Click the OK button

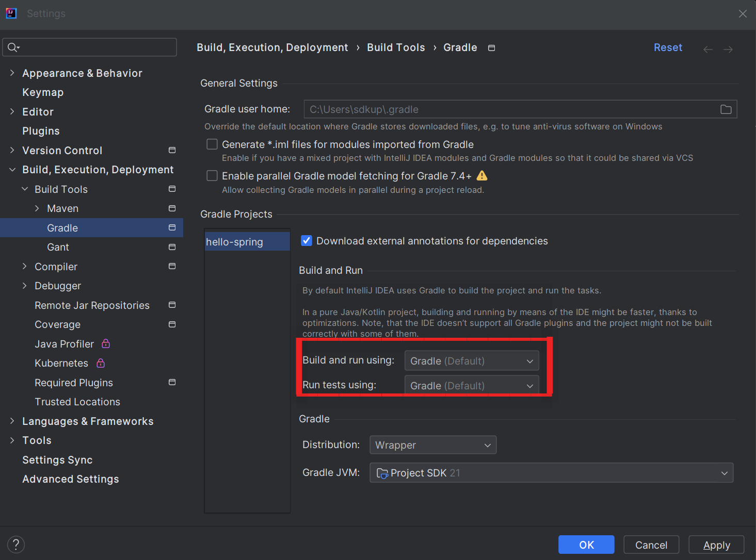click(586, 545)
